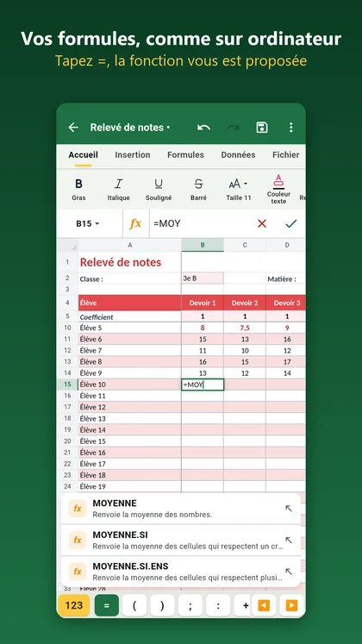Viewport: 362px width, 644px height.
Task: Click the formula input showing =MOY
Action: pyautogui.click(x=201, y=223)
